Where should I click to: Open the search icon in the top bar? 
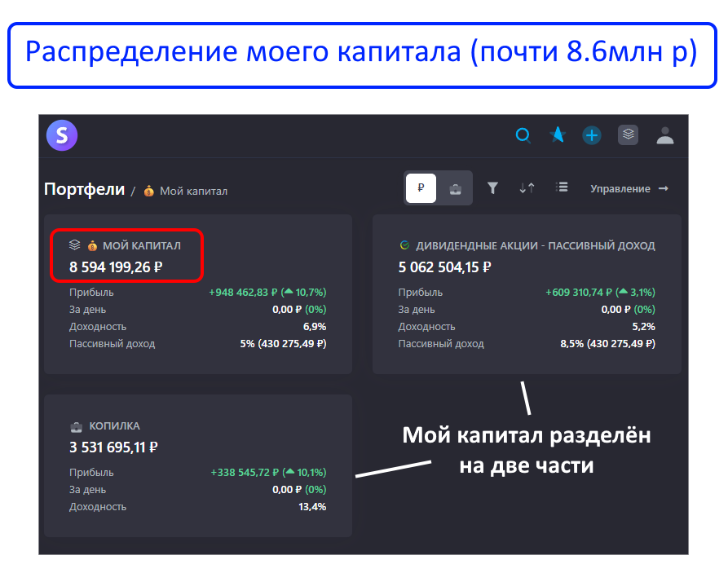pyautogui.click(x=523, y=135)
